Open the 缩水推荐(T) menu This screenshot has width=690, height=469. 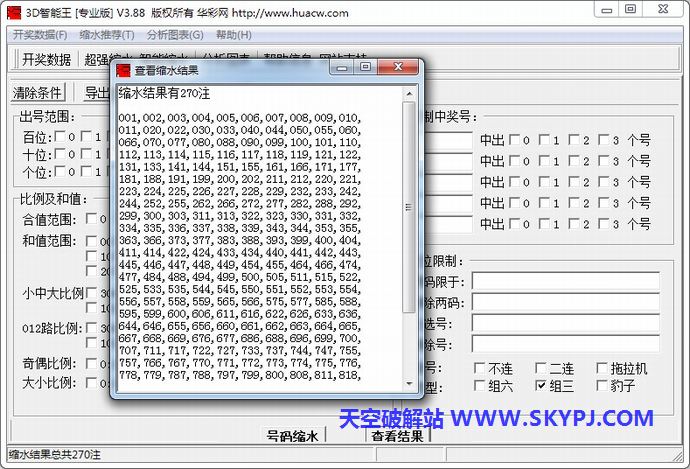coord(107,34)
